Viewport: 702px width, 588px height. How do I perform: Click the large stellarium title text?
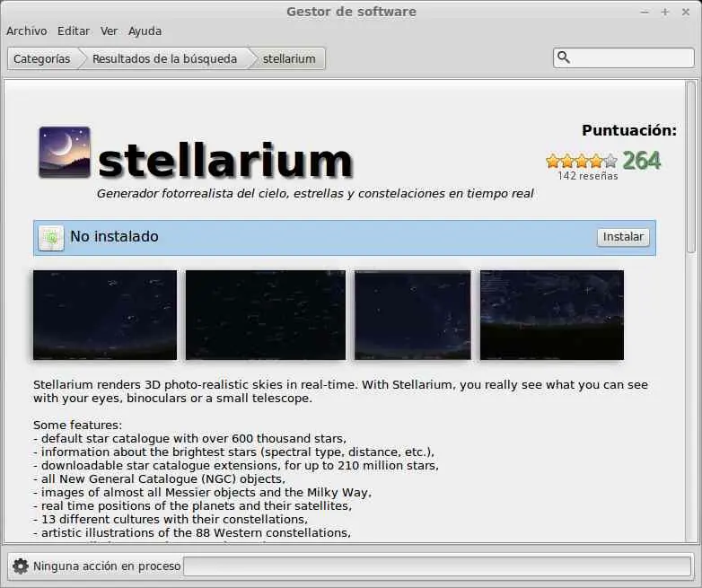click(x=225, y=161)
